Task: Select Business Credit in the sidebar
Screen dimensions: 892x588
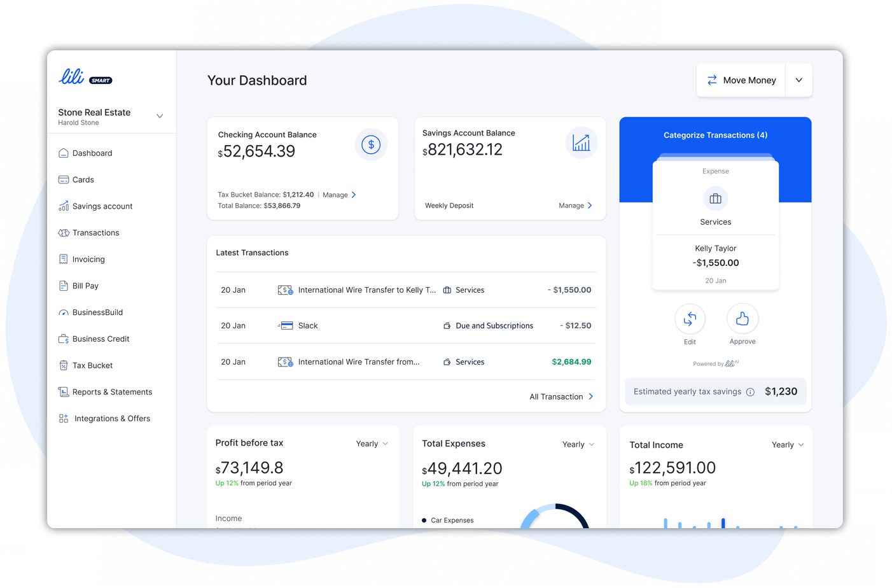Action: (x=101, y=339)
